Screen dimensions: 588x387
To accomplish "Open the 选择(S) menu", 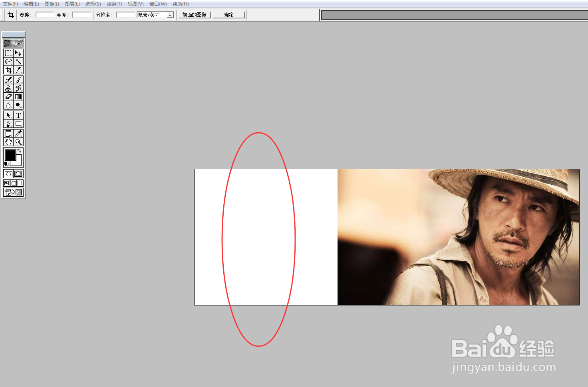I will point(93,4).
